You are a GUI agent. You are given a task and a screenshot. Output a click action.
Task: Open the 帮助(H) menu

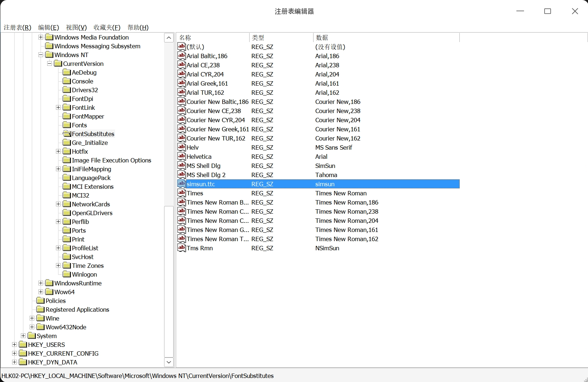coord(138,27)
